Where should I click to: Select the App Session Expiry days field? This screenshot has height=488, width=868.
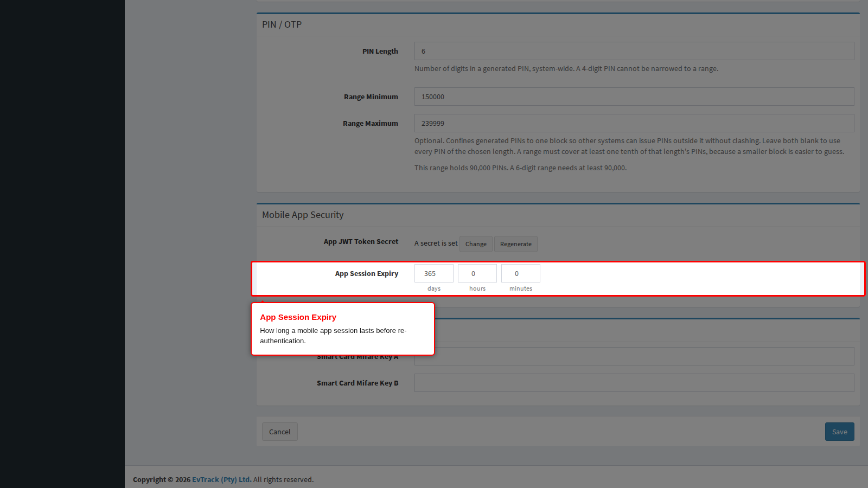pyautogui.click(x=434, y=273)
